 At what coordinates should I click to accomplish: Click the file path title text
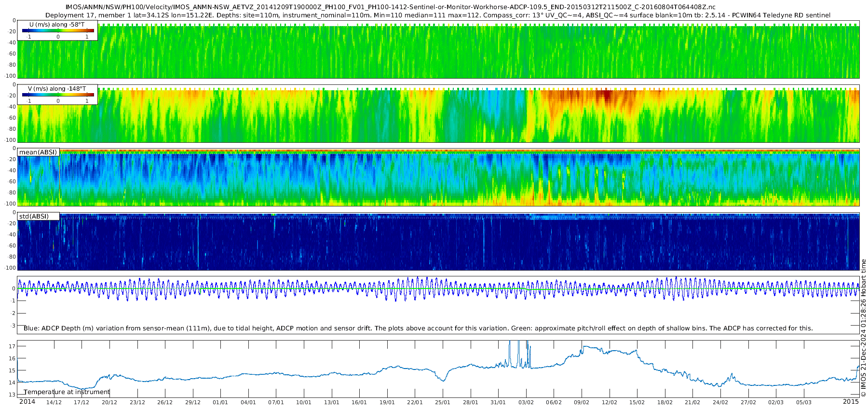391,7
